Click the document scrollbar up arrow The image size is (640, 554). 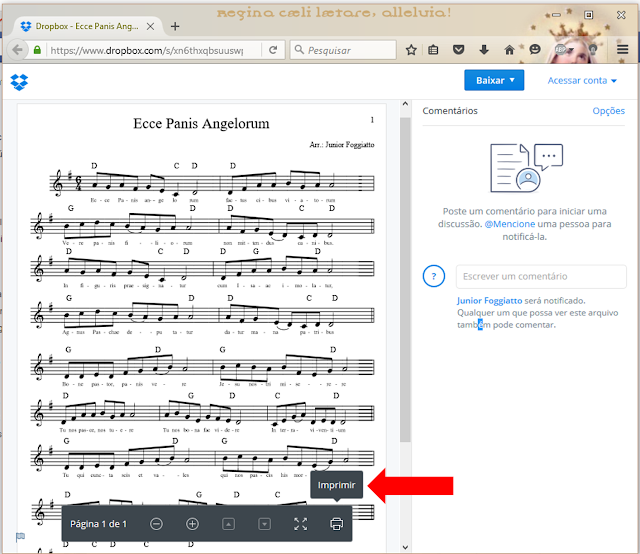point(405,104)
